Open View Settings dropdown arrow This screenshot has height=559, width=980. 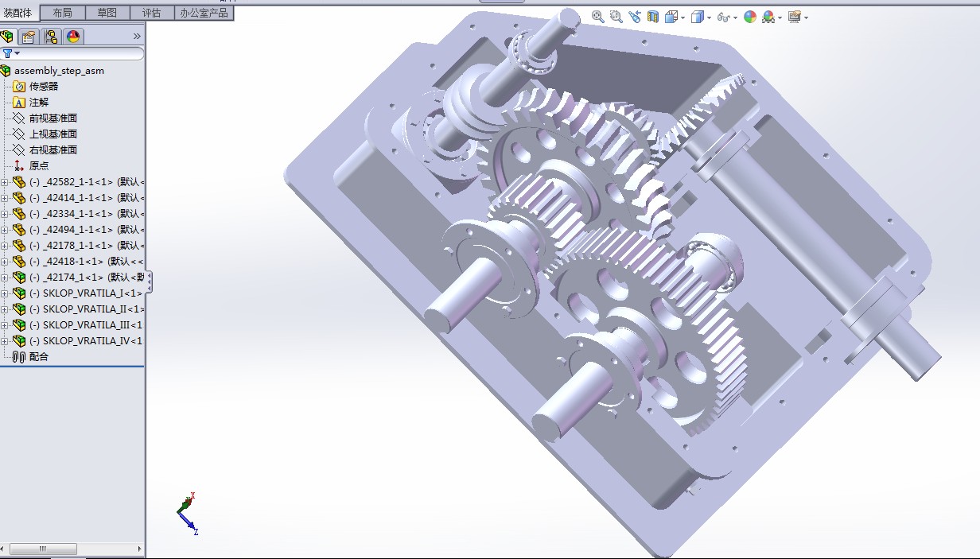pyautogui.click(x=806, y=17)
